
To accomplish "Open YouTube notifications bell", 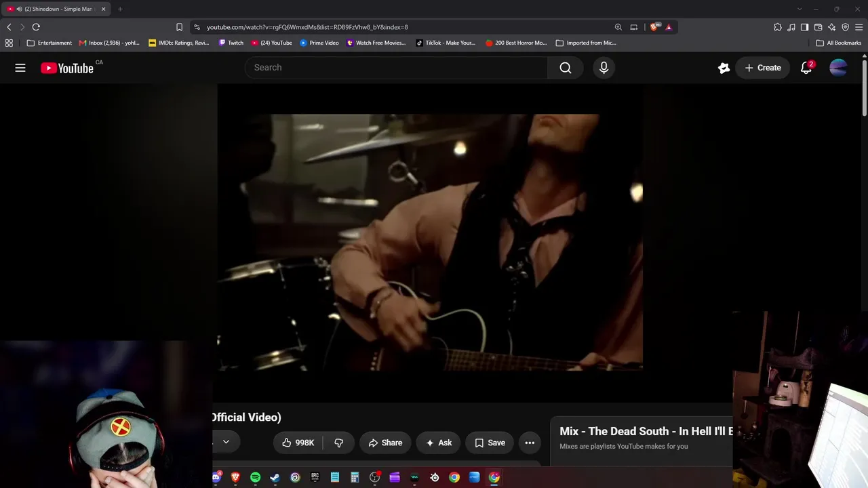I will click(x=806, y=68).
